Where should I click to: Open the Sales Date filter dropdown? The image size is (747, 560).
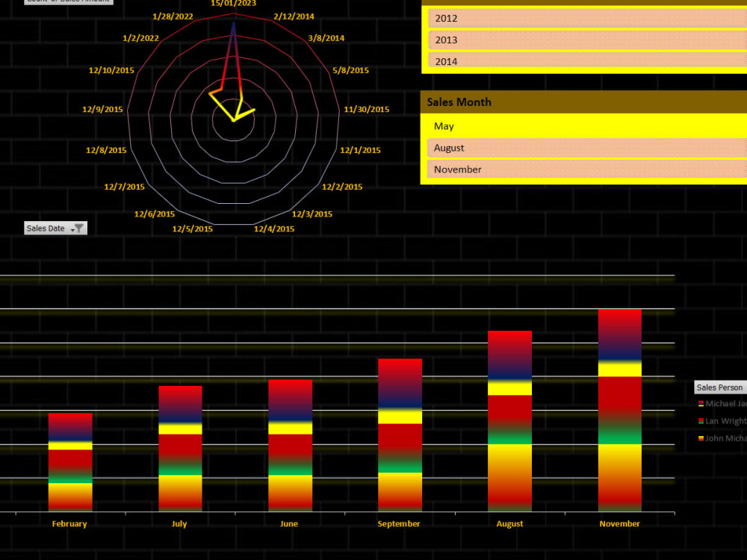coord(55,228)
